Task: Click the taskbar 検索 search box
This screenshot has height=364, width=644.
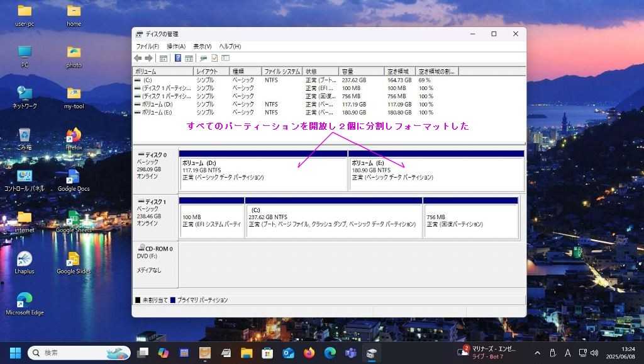Action: [75, 353]
